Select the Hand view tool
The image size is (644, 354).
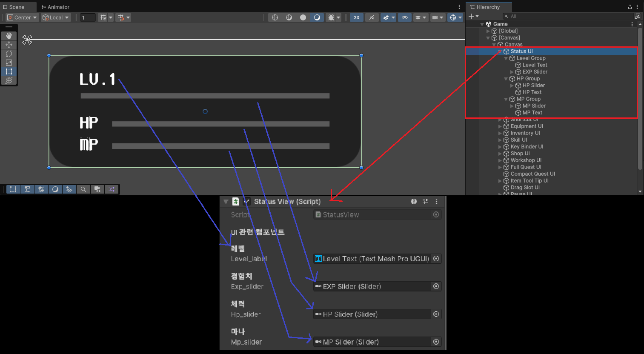[x=9, y=36]
